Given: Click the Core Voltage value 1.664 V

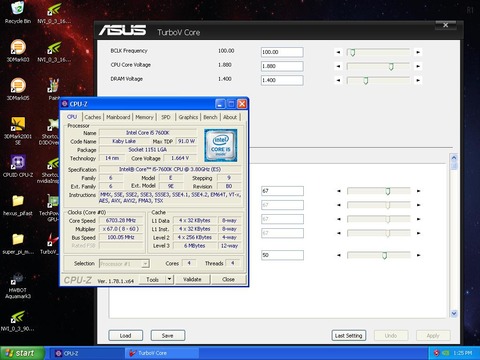Looking at the screenshot, I should 180,158.
